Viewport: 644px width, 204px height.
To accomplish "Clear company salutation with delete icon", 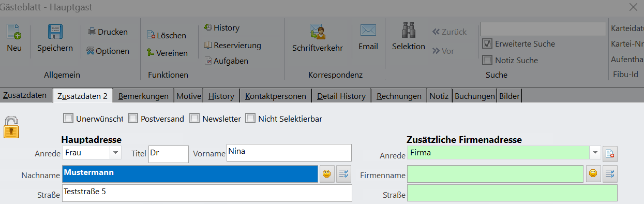I will coord(610,153).
